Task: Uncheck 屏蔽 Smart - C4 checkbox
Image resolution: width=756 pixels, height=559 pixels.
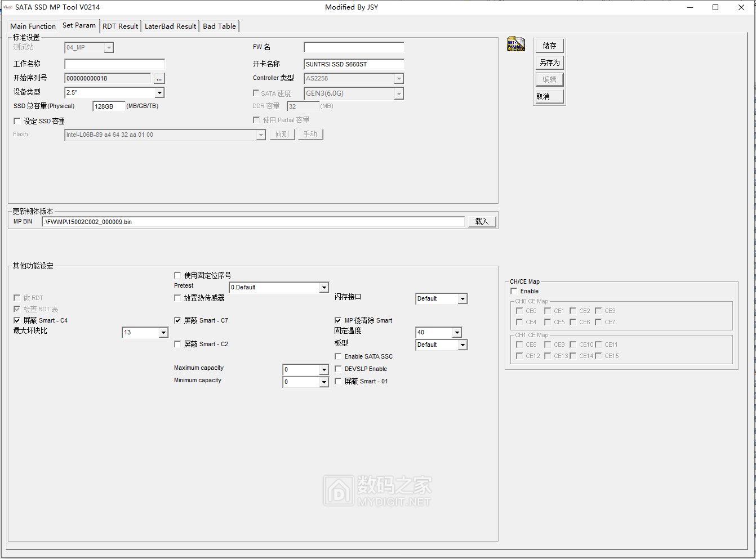Action: coord(17,320)
